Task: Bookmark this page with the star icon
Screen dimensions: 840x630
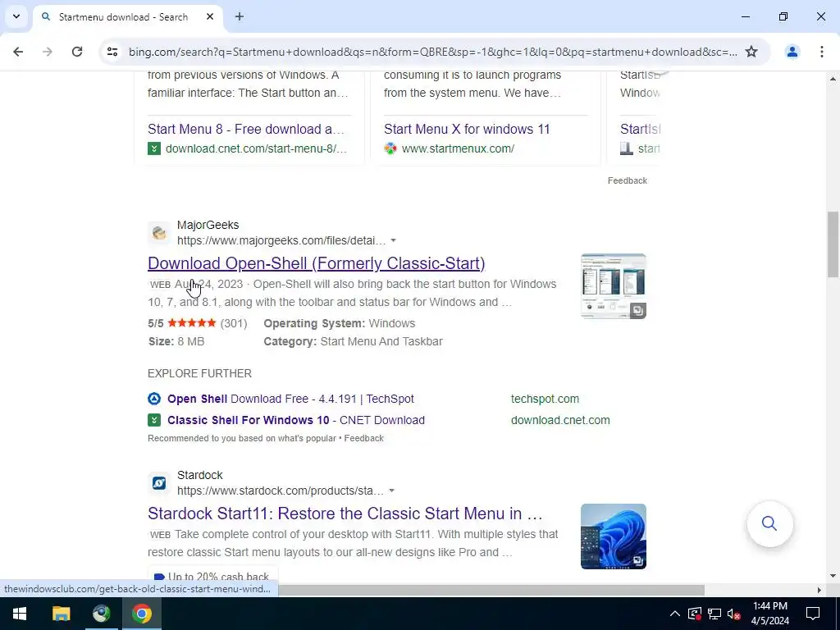Action: pyautogui.click(x=751, y=52)
